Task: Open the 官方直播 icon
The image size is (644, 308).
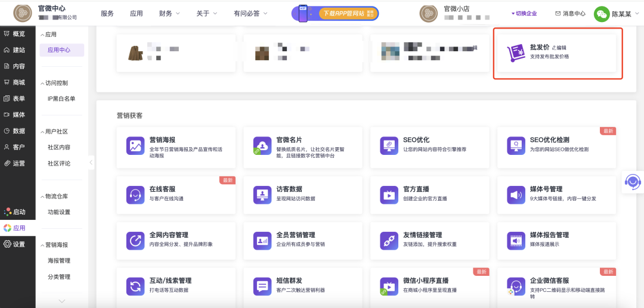Action: (389, 195)
